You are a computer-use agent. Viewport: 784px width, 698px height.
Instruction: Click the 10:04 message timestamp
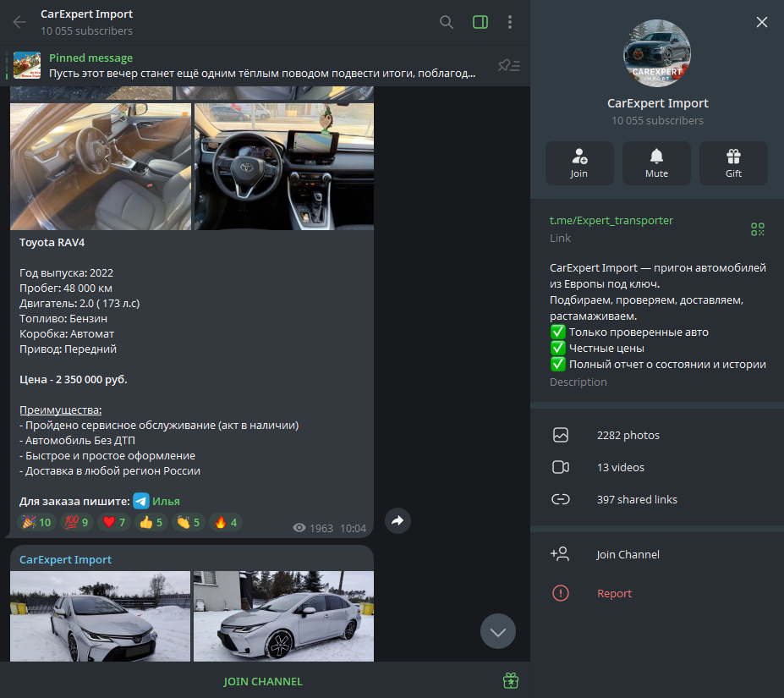[353, 529]
